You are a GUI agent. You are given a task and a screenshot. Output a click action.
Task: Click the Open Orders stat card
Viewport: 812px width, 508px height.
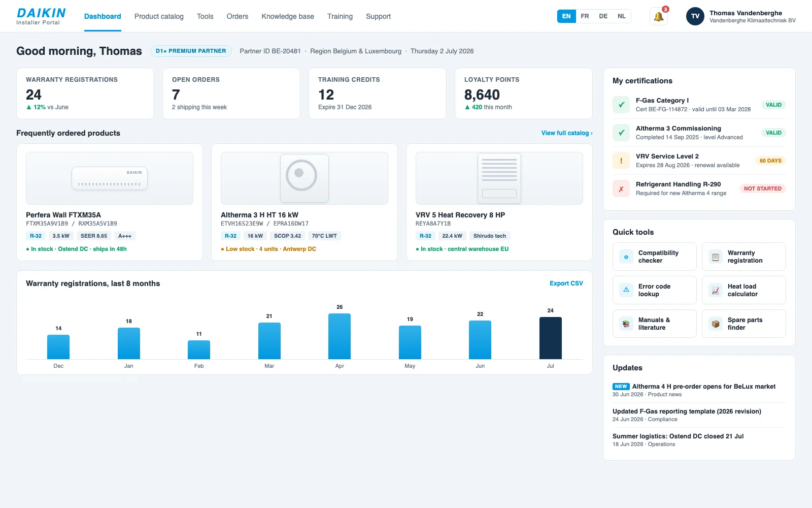(x=231, y=93)
